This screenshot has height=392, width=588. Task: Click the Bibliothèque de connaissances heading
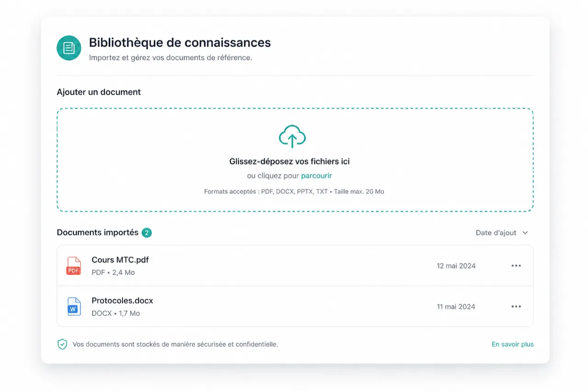coord(180,43)
